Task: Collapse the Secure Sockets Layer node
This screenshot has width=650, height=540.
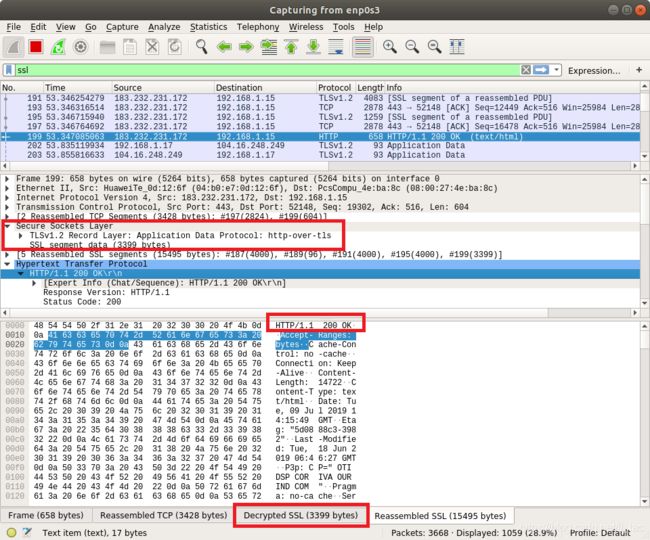Action: pyautogui.click(x=7, y=226)
